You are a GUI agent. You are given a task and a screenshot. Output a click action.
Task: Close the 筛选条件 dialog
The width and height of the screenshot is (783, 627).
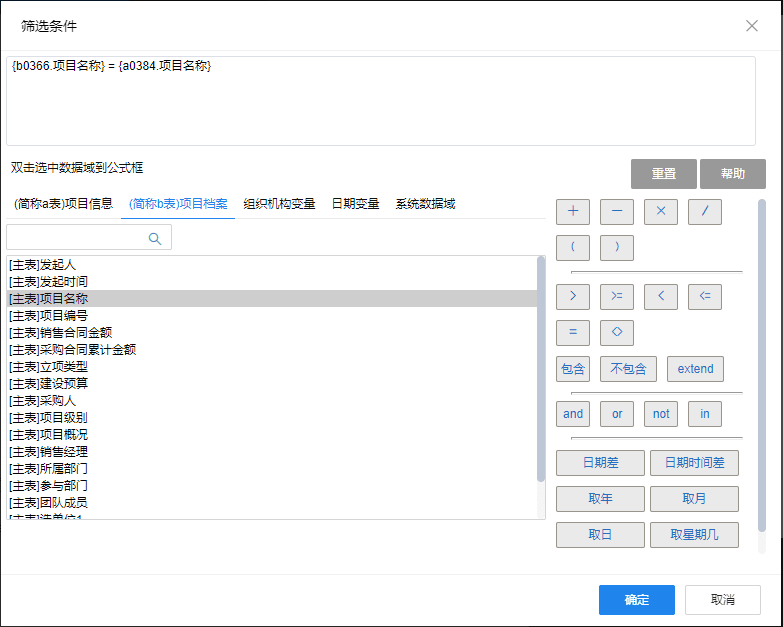(752, 26)
